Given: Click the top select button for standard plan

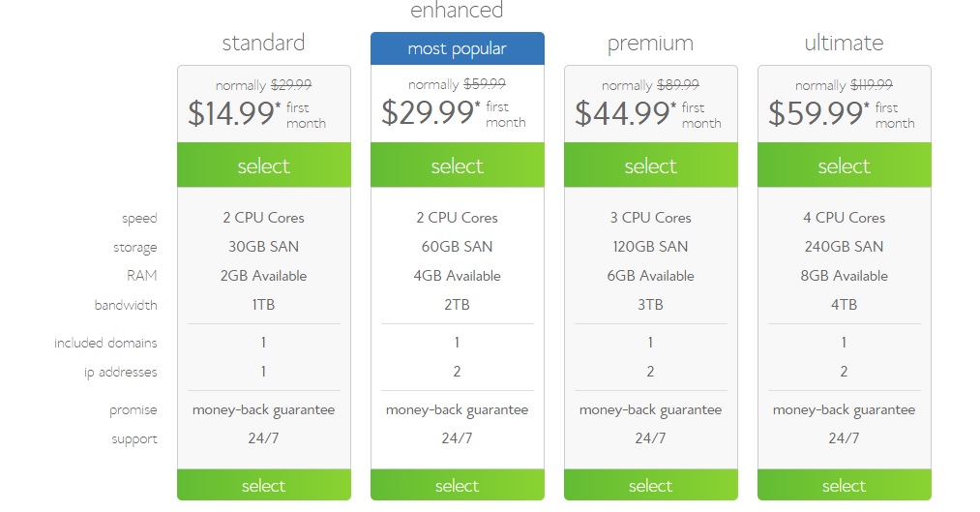Looking at the screenshot, I should tap(263, 166).
